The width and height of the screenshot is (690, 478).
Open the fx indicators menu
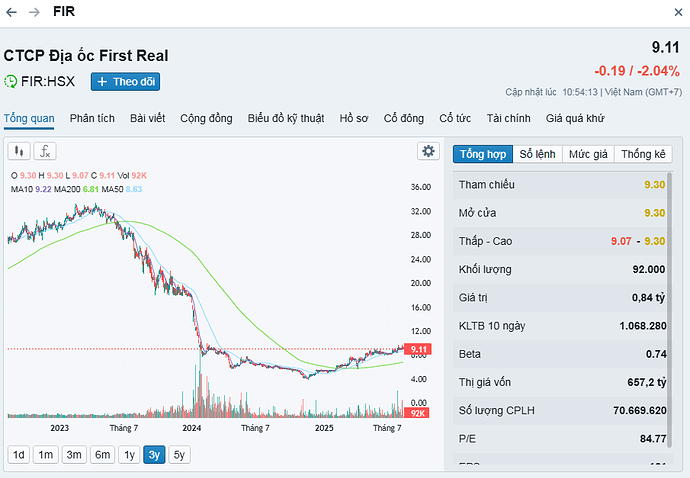(45, 151)
